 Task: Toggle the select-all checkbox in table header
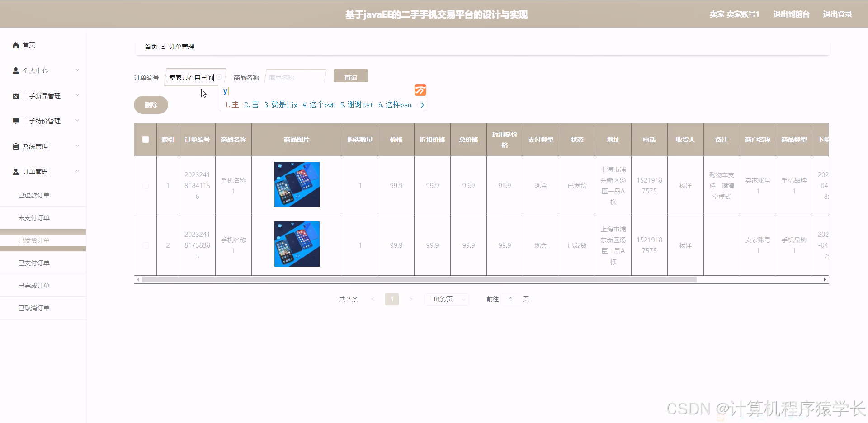coord(146,140)
